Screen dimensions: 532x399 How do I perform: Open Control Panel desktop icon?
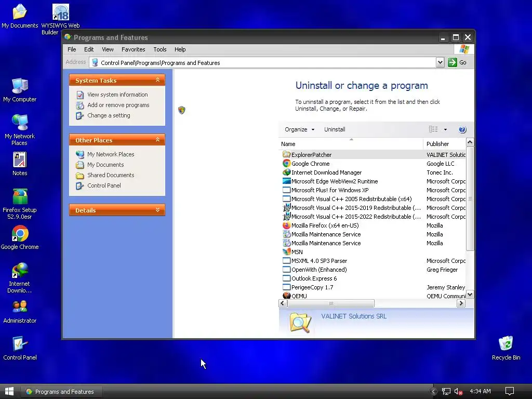tap(20, 348)
